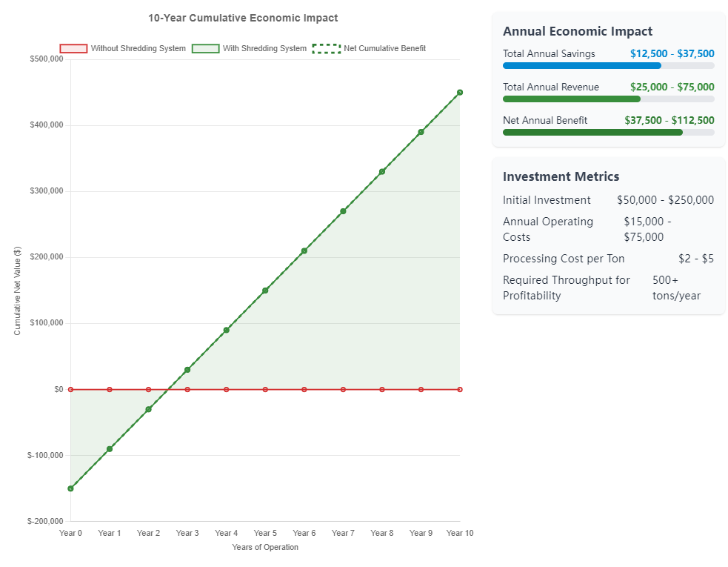This screenshot has height=567, width=728.
Task: Click the Initial Investment value range
Action: pyautogui.click(x=665, y=200)
